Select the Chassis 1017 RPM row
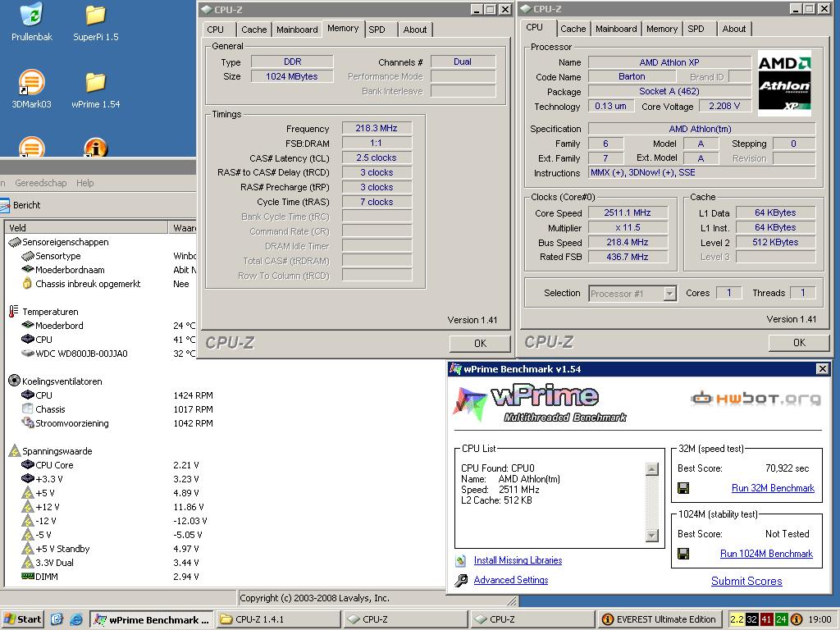This screenshot has width=840, height=630. [x=116, y=409]
